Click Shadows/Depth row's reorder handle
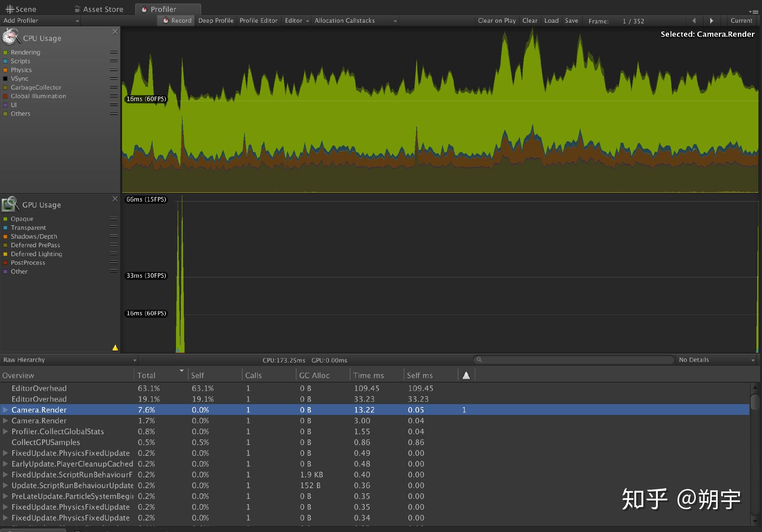The image size is (762, 532). point(114,236)
